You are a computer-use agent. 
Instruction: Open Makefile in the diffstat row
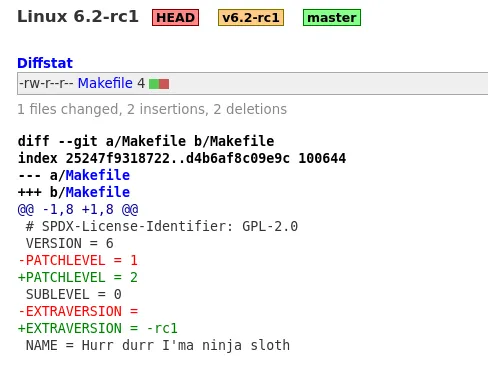coord(105,83)
